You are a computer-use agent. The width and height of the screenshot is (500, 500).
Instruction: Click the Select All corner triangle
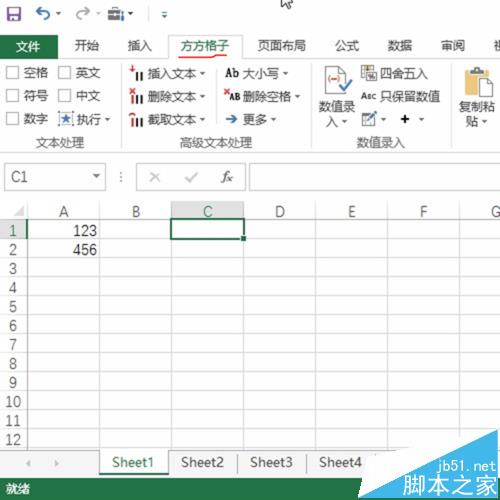click(18, 211)
